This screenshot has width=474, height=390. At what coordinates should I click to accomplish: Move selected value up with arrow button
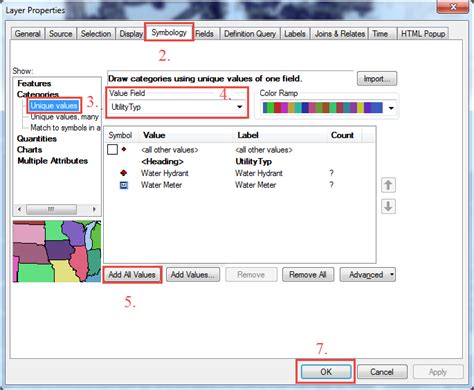click(x=388, y=185)
